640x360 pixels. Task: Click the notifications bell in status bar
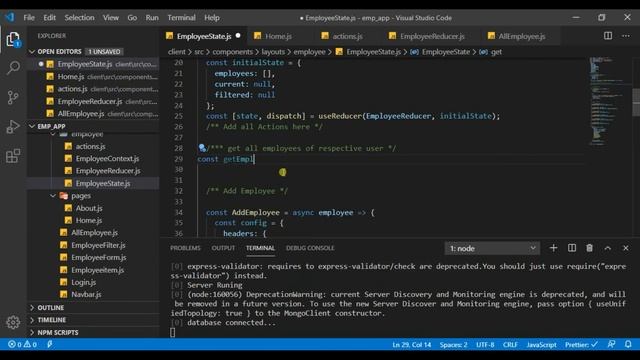628,344
